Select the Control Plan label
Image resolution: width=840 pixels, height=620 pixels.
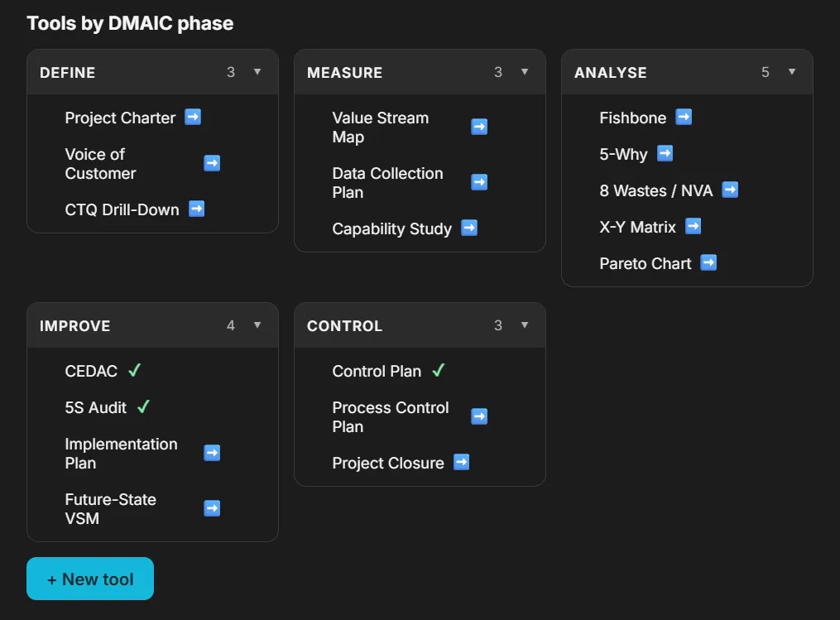(377, 372)
